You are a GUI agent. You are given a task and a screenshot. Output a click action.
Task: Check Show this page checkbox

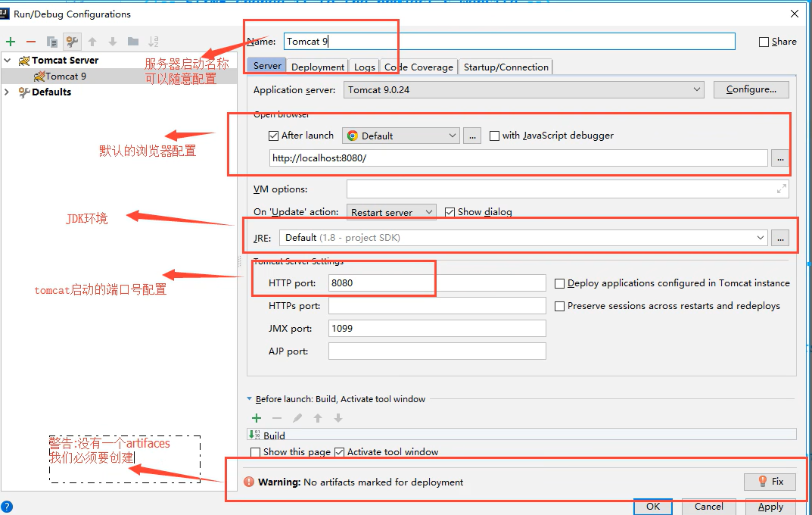(255, 452)
